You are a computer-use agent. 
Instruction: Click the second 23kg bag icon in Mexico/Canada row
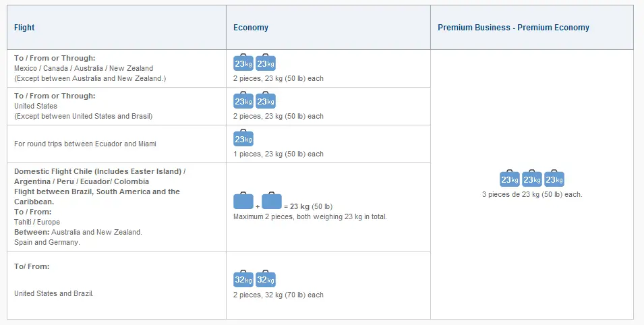click(265, 63)
